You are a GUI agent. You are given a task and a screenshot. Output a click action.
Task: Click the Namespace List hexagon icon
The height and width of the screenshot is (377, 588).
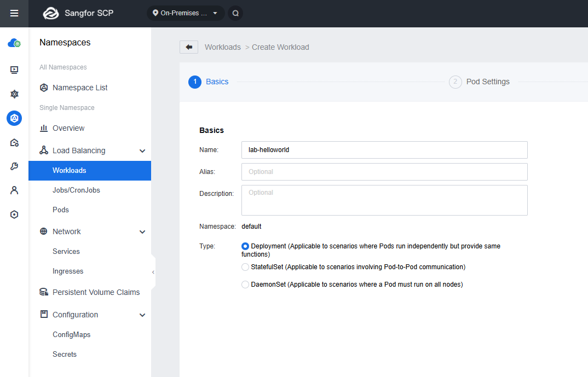(x=44, y=88)
